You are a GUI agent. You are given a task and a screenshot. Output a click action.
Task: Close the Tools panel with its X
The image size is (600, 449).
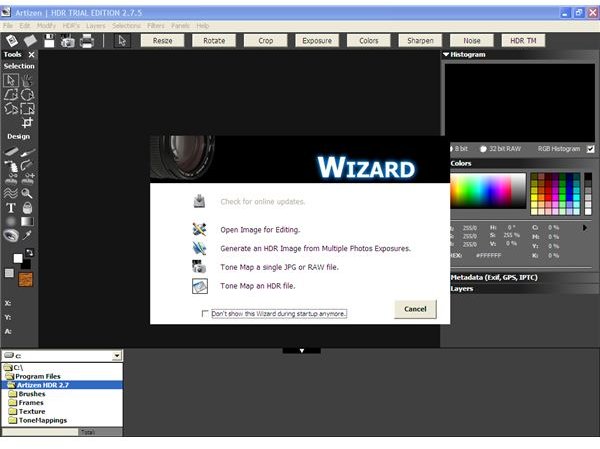click(x=31, y=55)
